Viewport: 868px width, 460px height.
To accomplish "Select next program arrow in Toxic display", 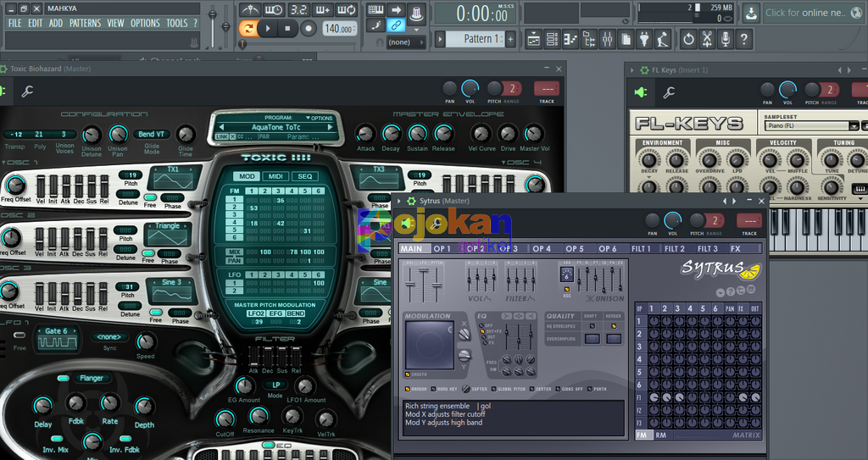I will (x=331, y=127).
